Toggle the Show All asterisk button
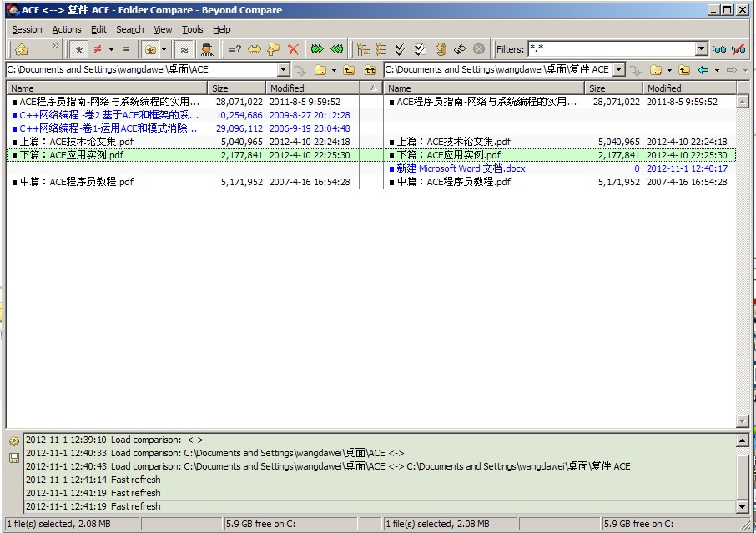Screen dimensions: 756x533 tap(78, 49)
